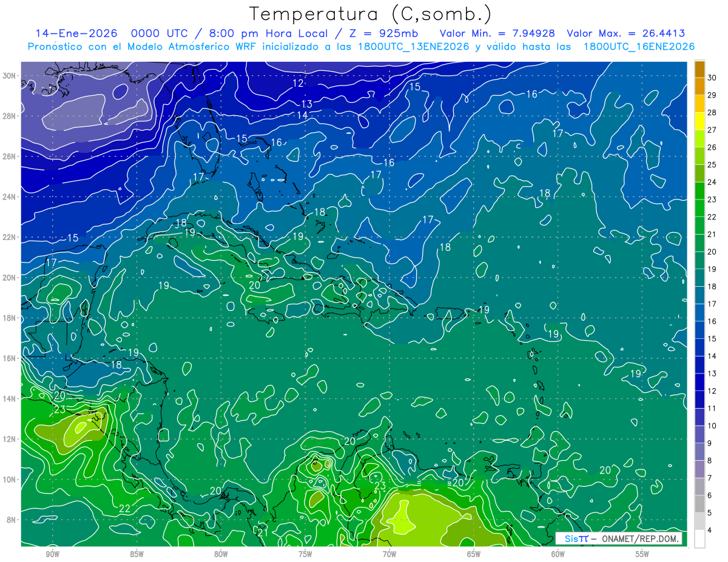This screenshot has height=562, width=728.
Task: Click the "0000 UTC" time text
Action: [x=160, y=33]
